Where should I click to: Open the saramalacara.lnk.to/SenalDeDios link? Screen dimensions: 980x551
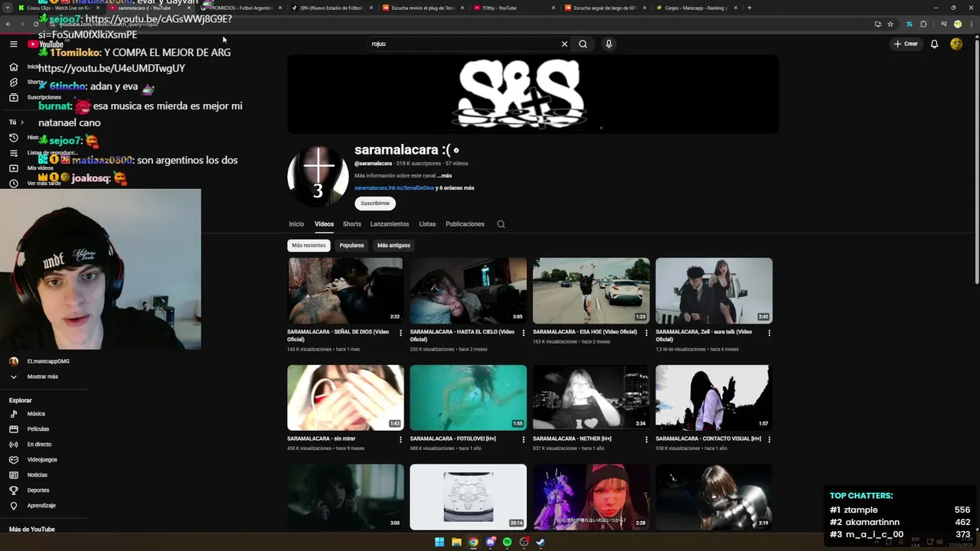coord(394,188)
